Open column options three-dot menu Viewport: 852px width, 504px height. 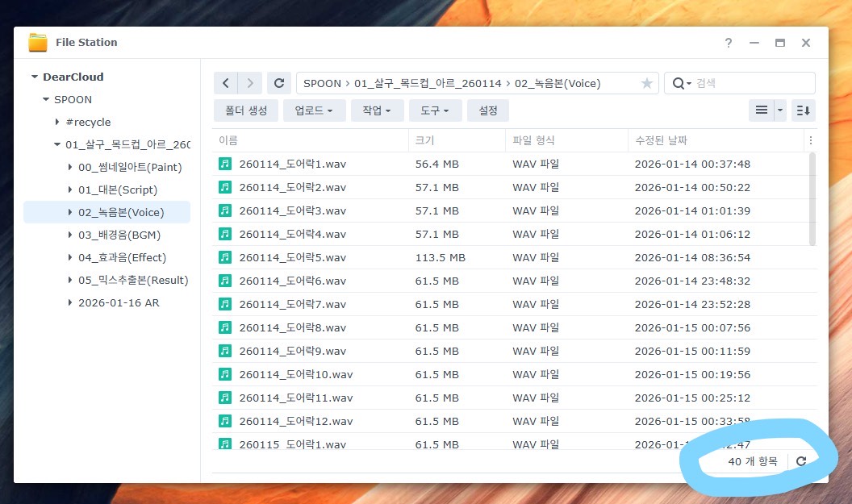pos(810,140)
